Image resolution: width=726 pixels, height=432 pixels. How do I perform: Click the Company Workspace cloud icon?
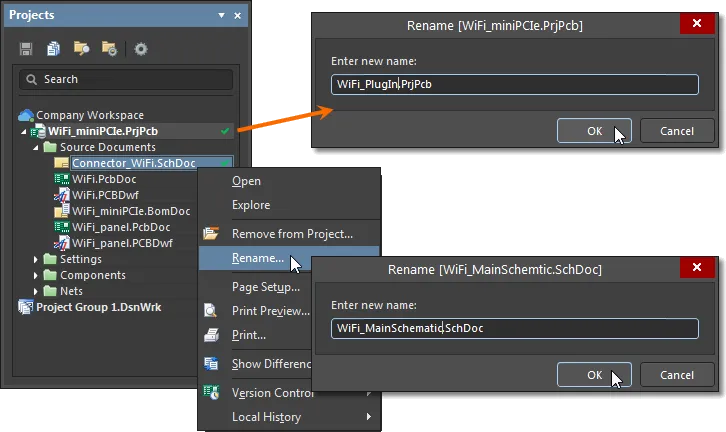pos(26,115)
